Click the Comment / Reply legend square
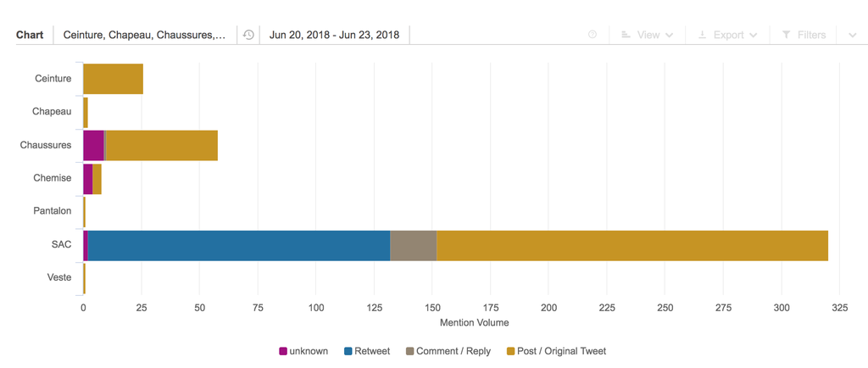This screenshot has height=368, width=868. coord(410,351)
